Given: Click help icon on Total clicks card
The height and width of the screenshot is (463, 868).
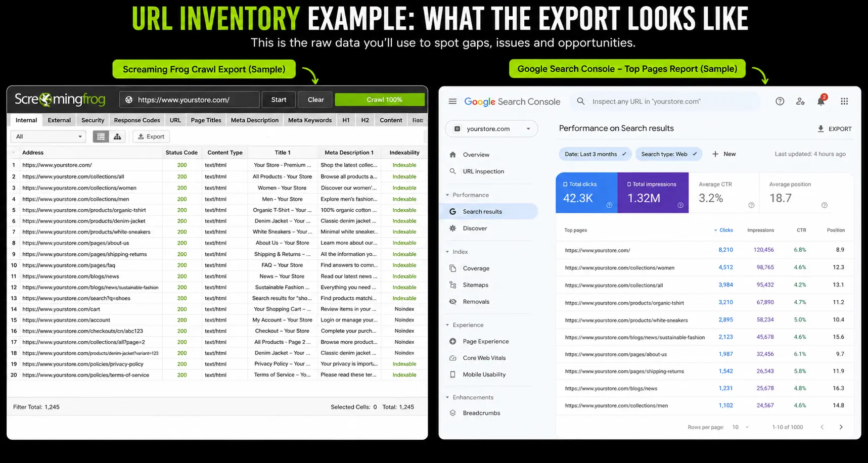Looking at the screenshot, I should (x=609, y=205).
